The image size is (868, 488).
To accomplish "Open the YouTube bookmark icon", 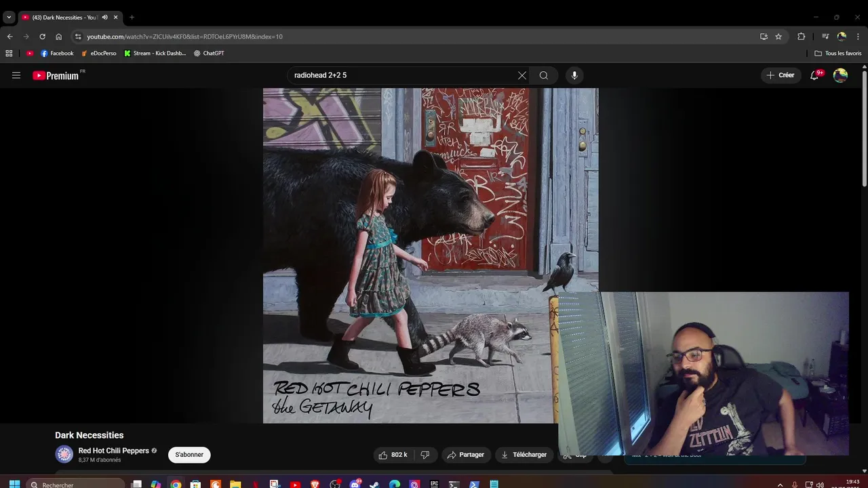I will [x=30, y=53].
